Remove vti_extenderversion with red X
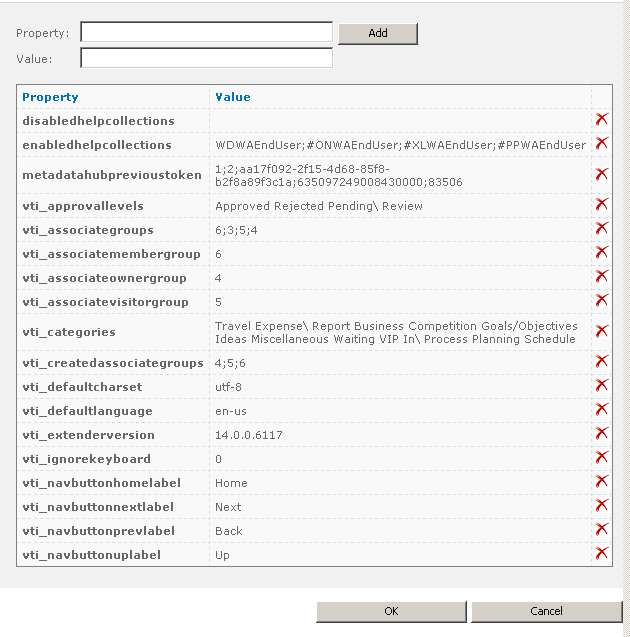This screenshot has width=630, height=637. (602, 433)
